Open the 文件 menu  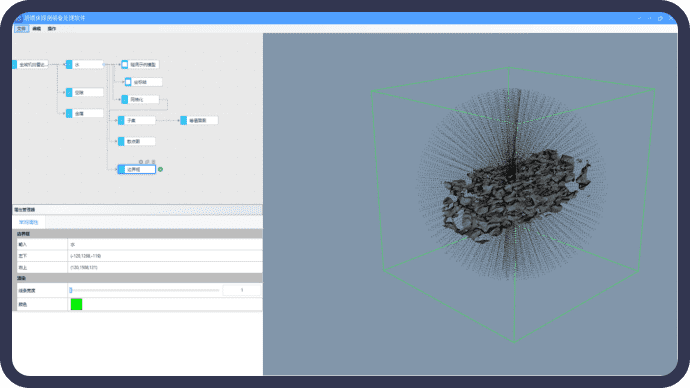(x=21, y=29)
